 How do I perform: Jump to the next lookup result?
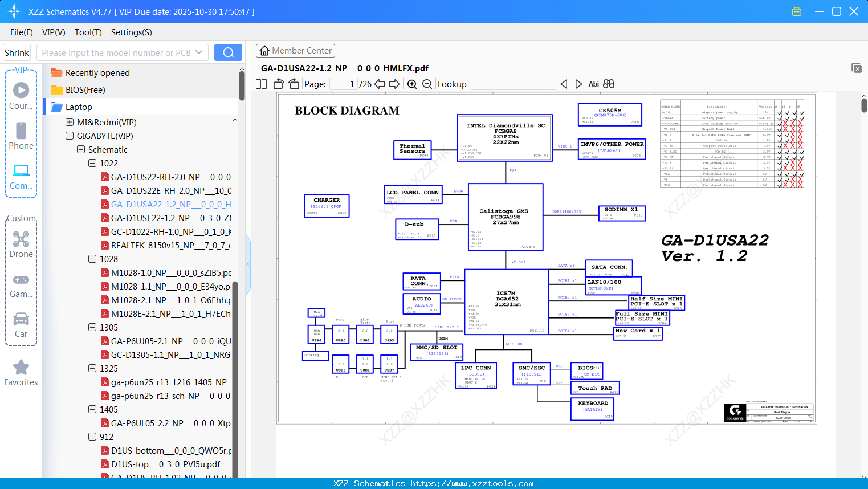(x=578, y=84)
